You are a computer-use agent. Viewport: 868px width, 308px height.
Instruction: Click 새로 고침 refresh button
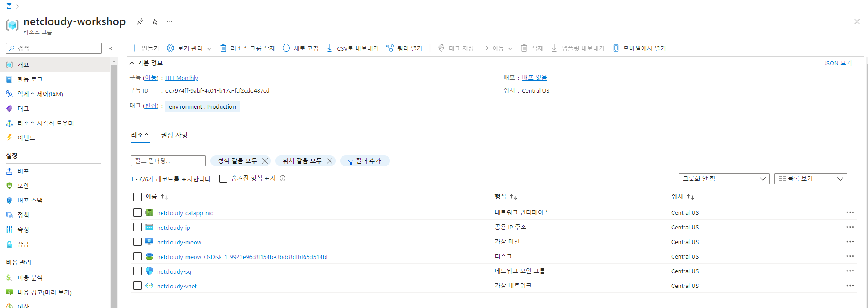pyautogui.click(x=300, y=48)
